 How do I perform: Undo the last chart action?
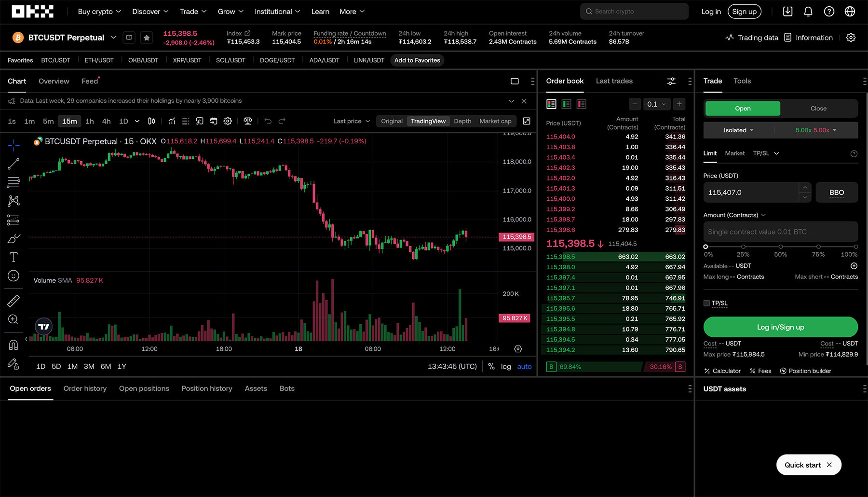tap(268, 121)
